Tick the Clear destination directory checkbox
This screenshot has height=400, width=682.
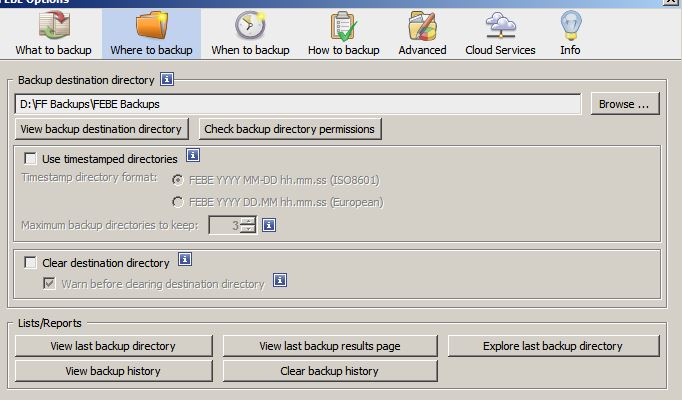click(x=30, y=263)
